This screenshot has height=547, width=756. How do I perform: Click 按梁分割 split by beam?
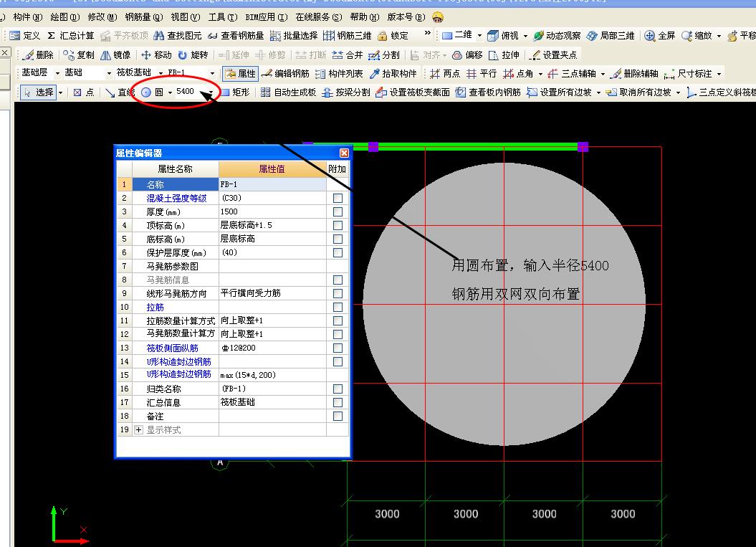point(346,92)
